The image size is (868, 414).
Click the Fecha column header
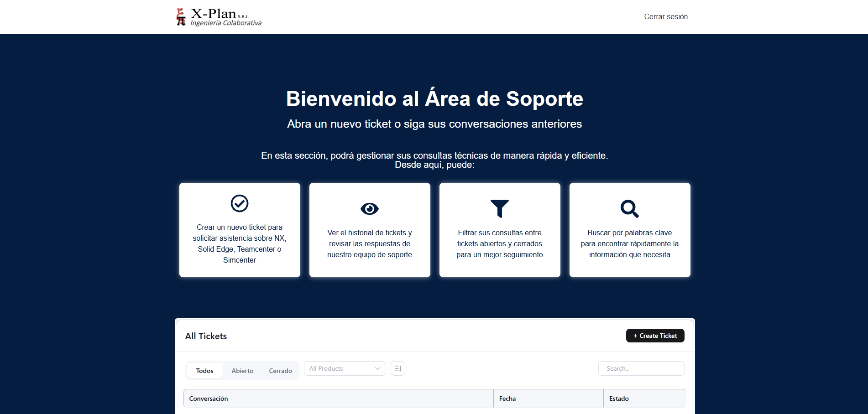pos(507,398)
